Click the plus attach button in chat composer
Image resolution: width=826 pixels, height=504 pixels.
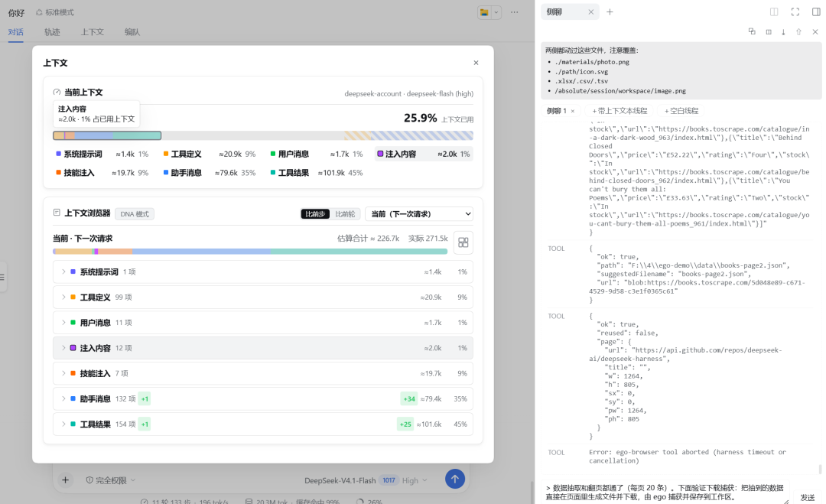[x=65, y=480]
